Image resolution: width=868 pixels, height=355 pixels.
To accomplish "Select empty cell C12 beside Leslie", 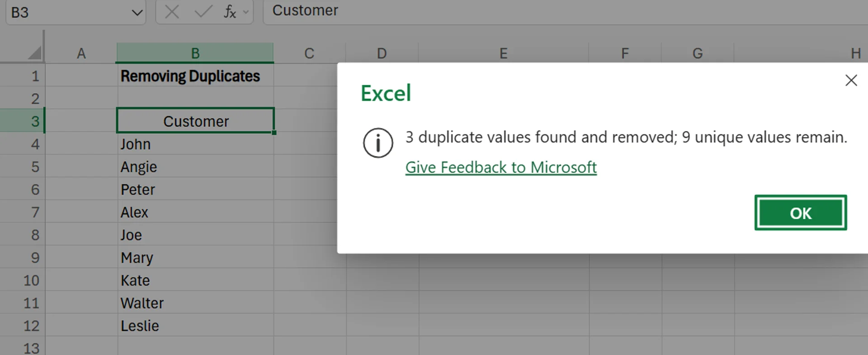I will pyautogui.click(x=310, y=325).
